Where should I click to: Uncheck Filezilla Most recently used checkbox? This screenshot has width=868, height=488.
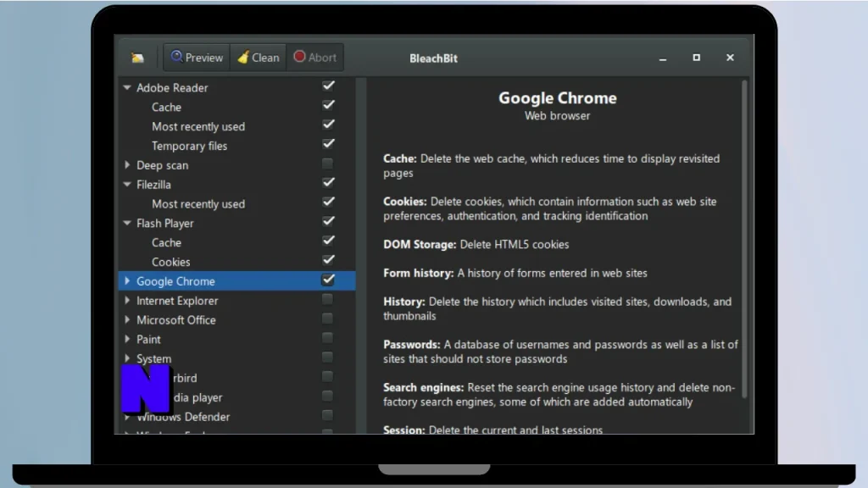[x=328, y=202]
